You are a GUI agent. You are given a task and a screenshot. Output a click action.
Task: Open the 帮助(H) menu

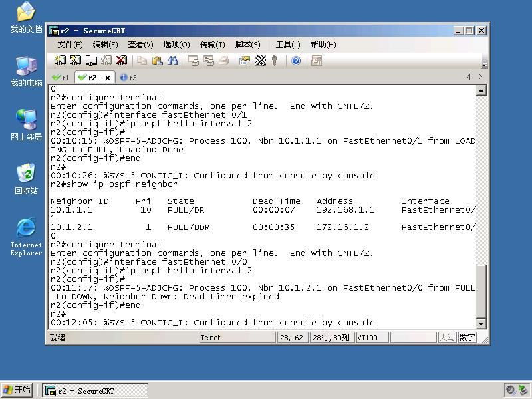(x=323, y=45)
